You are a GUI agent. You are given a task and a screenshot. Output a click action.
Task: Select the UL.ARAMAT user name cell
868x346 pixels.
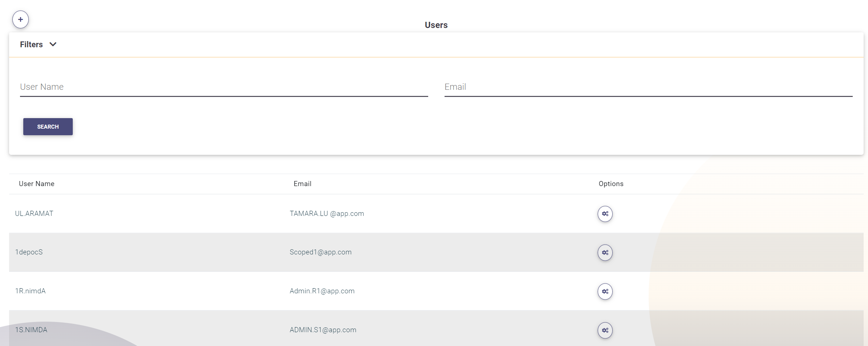pos(34,214)
